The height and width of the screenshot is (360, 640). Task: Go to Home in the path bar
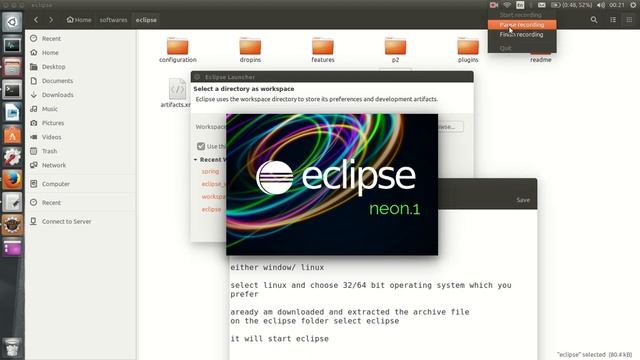pos(79,20)
